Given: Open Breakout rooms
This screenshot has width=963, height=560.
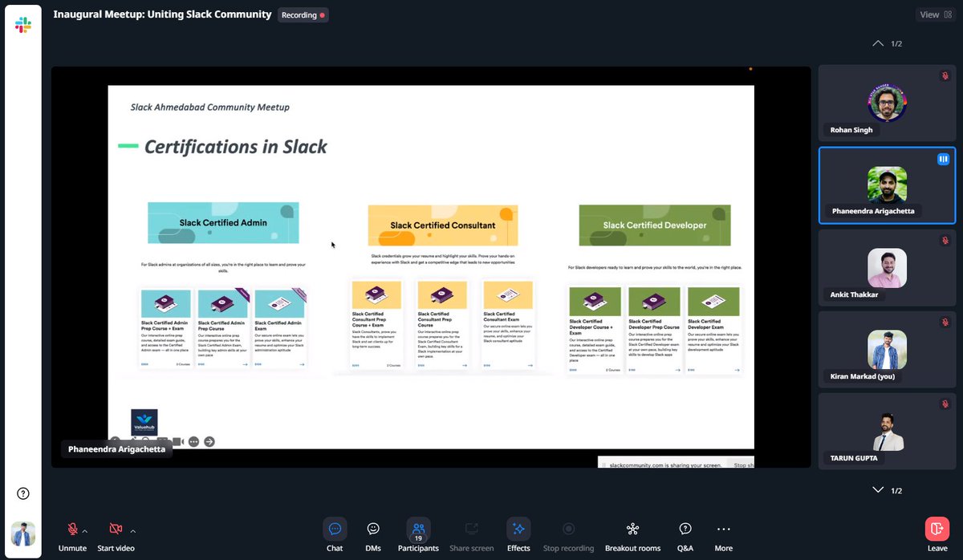Looking at the screenshot, I should pyautogui.click(x=632, y=530).
